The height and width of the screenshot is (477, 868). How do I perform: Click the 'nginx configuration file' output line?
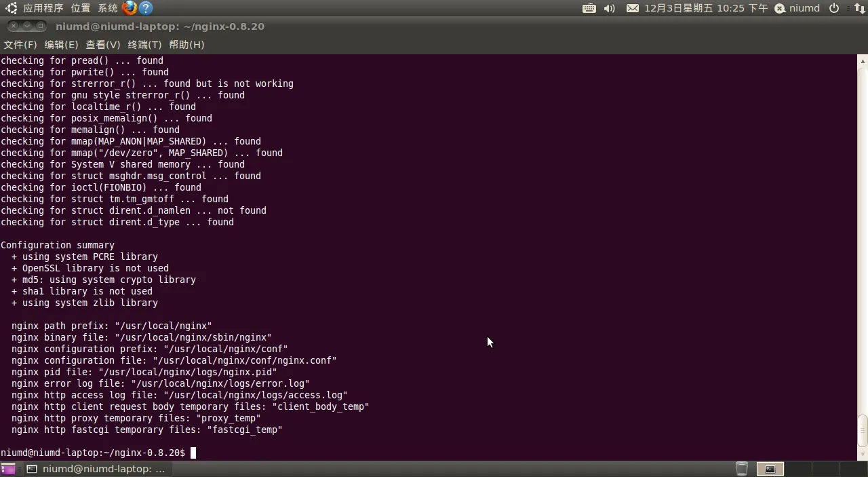click(x=174, y=360)
